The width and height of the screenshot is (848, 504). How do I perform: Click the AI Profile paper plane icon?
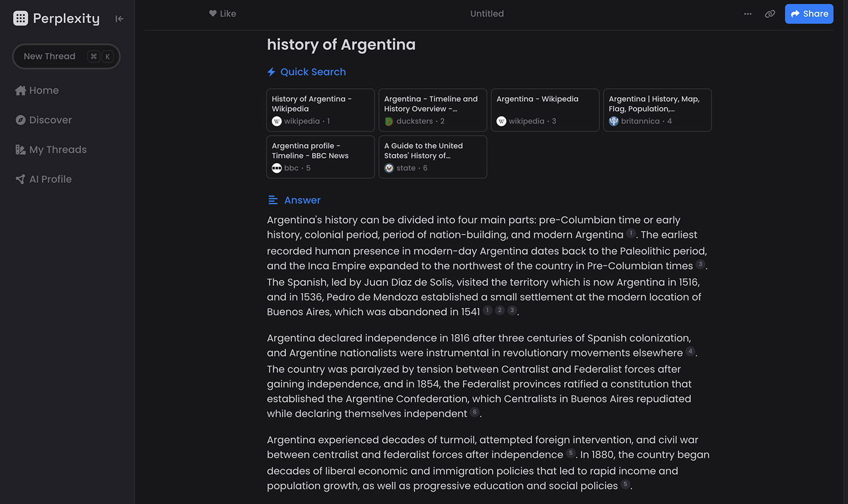point(20,179)
